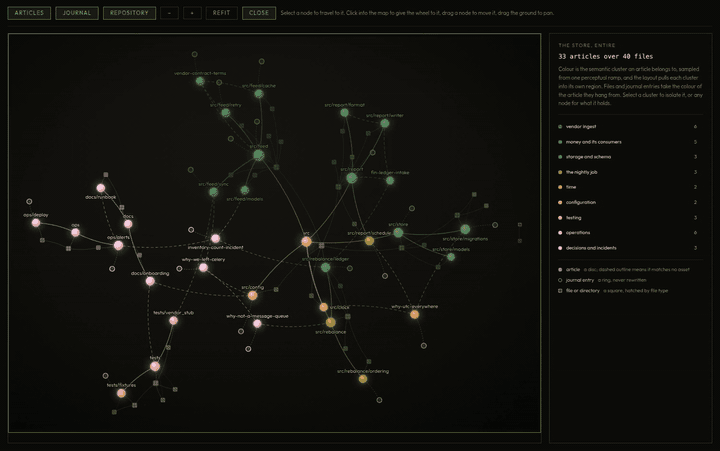This screenshot has width=720, height=451.
Task: Select the src/report/schedule node
Action: pos(369,241)
